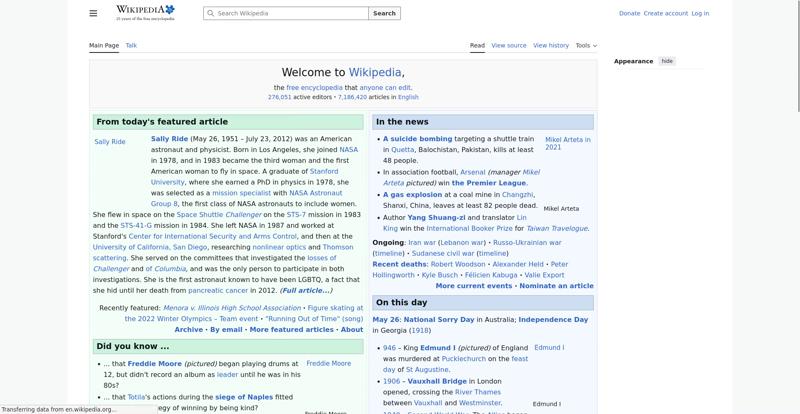This screenshot has height=414, width=800.
Task: Open the Full article link for Sally Ride
Action: (306, 290)
